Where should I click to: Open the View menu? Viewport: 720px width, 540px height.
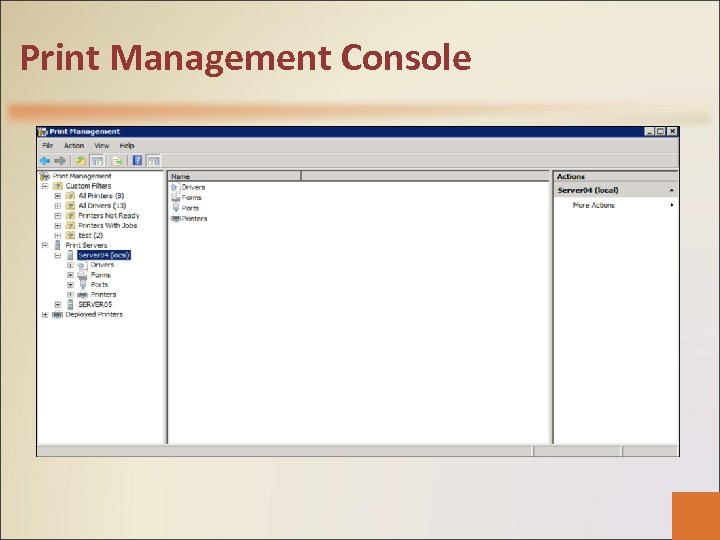[x=102, y=146]
